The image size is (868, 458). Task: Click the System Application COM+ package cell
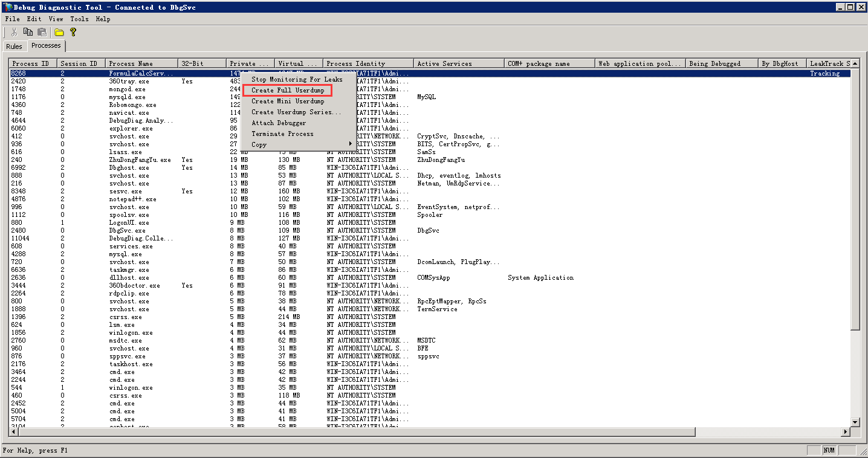(x=540, y=277)
